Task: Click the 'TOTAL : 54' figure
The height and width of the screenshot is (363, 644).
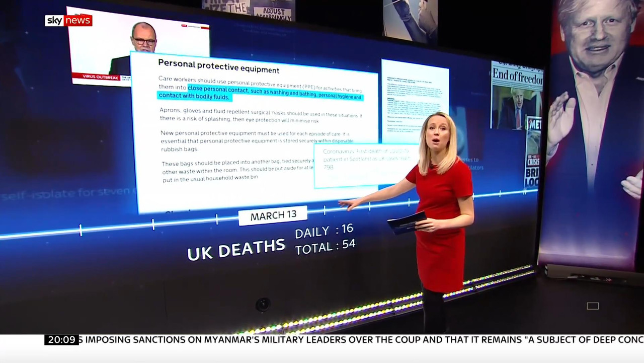Action: [x=325, y=246]
